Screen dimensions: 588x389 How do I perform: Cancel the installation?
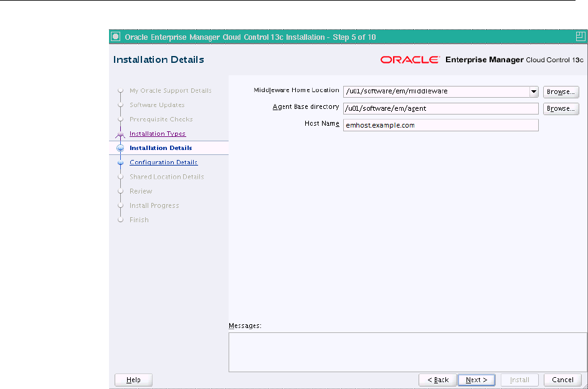pyautogui.click(x=562, y=380)
